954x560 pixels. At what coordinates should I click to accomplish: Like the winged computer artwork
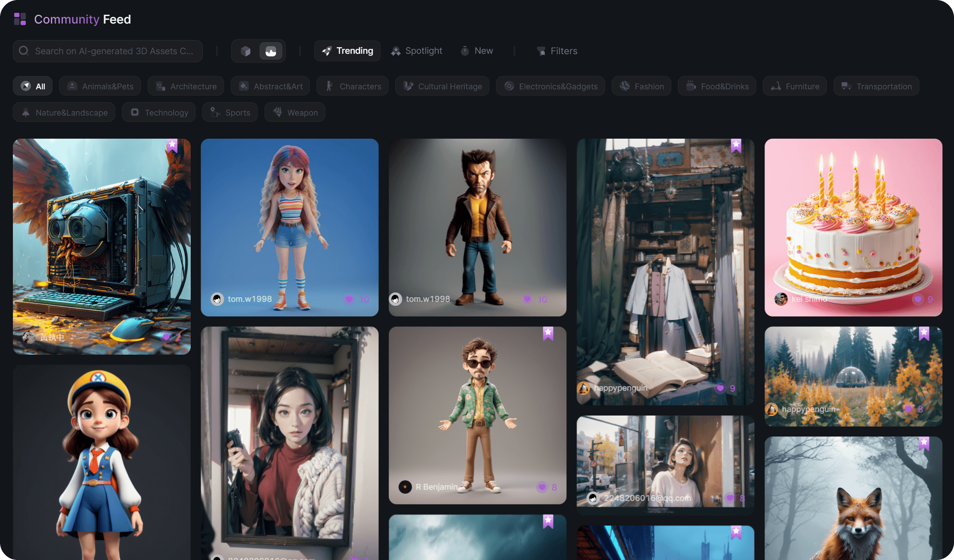pos(166,337)
